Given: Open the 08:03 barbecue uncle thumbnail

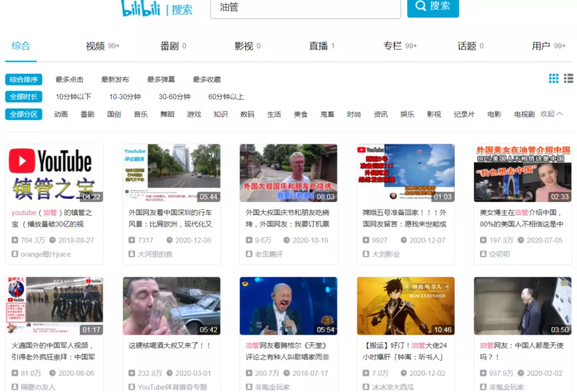Looking at the screenshot, I should [x=289, y=173].
